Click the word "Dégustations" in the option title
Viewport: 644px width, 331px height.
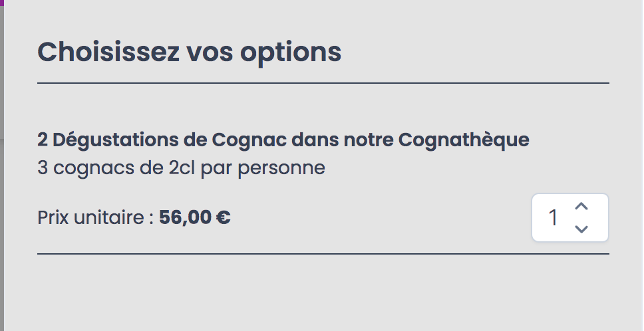click(x=115, y=140)
